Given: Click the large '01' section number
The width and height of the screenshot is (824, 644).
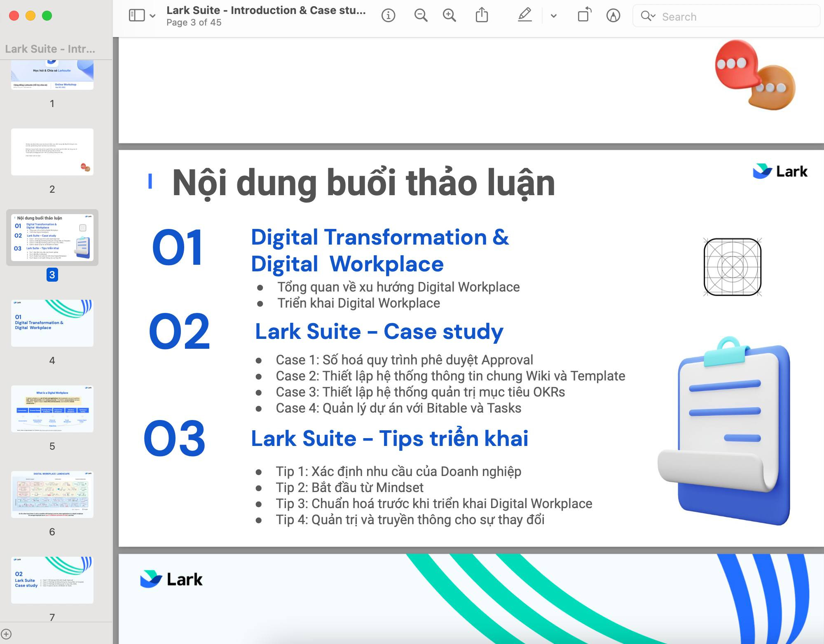Looking at the screenshot, I should point(178,247).
